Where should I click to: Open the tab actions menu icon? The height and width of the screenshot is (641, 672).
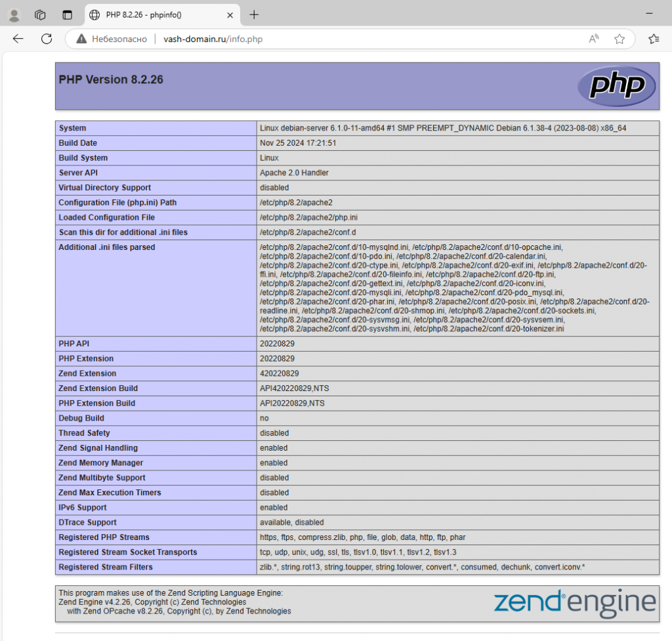(x=68, y=15)
